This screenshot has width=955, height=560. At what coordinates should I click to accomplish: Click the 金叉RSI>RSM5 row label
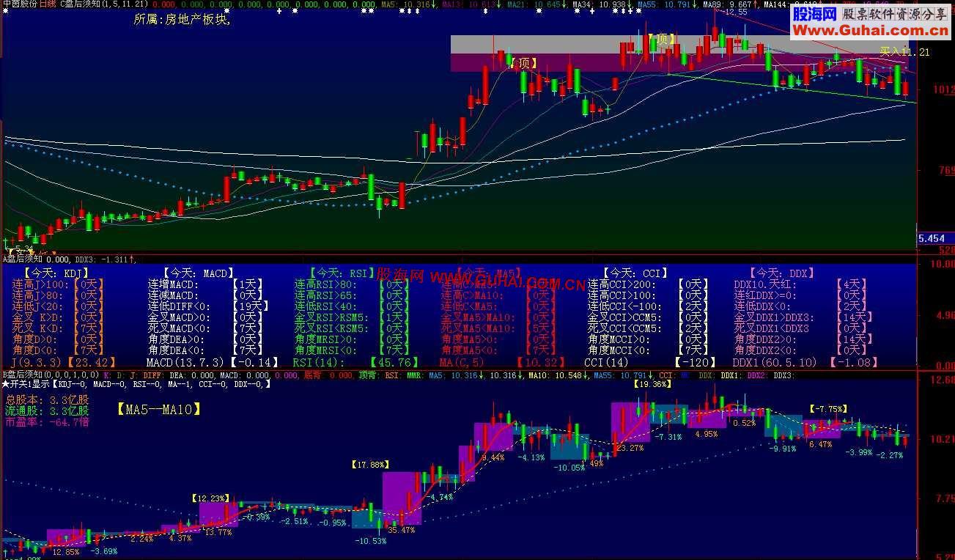pos(333,317)
